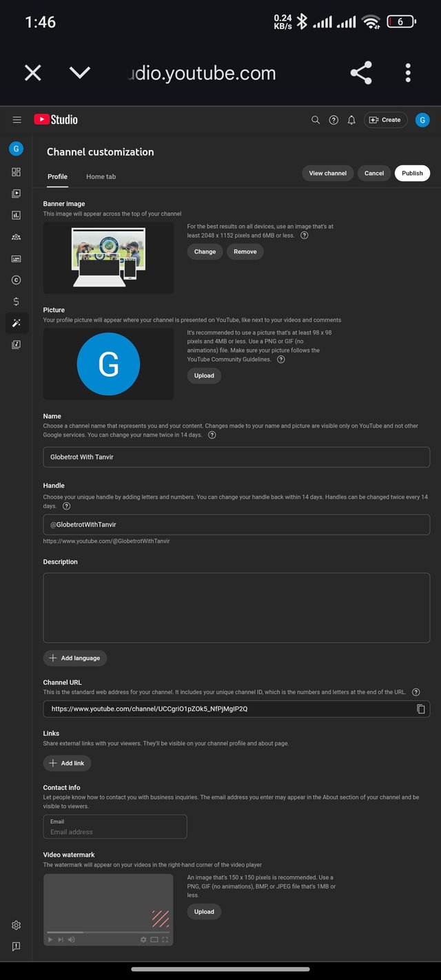This screenshot has width=441, height=980.
Task: Open the Studio hamburger navigation menu
Action: click(x=17, y=120)
